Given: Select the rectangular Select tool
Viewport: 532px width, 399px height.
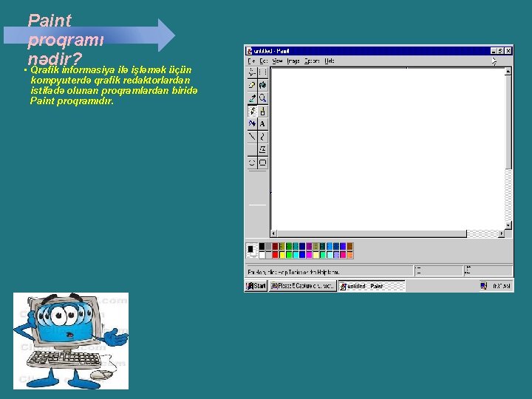Looking at the screenshot, I should click(x=262, y=72).
